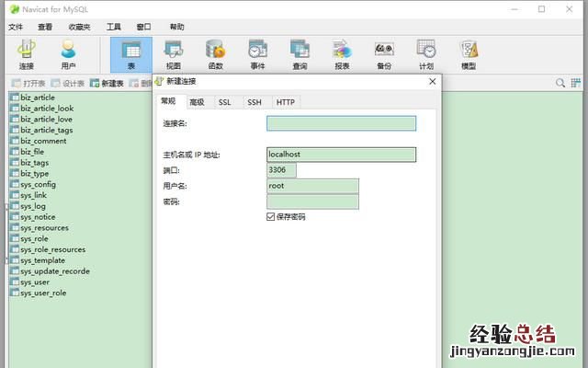Switch to the HTTP tab
This screenshot has height=368, width=588.
point(286,102)
